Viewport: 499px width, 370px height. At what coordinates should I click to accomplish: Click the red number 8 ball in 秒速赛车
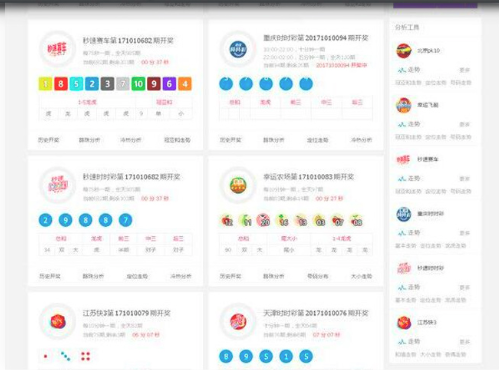61,84
